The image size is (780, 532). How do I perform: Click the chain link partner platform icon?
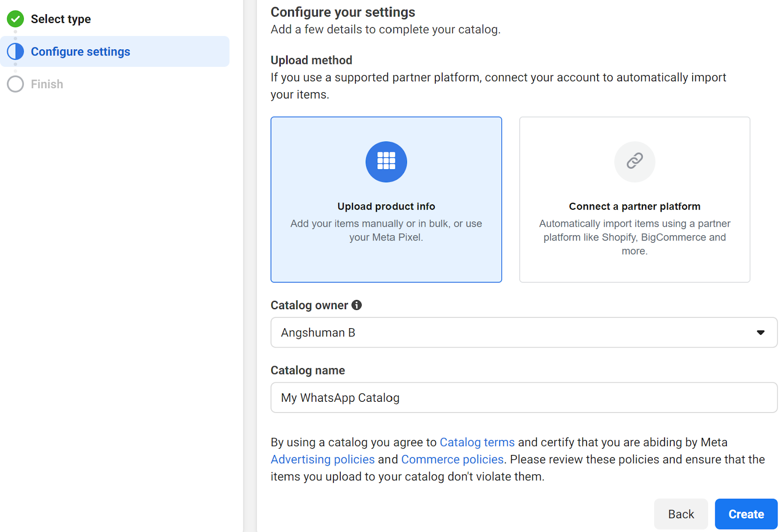634,161
